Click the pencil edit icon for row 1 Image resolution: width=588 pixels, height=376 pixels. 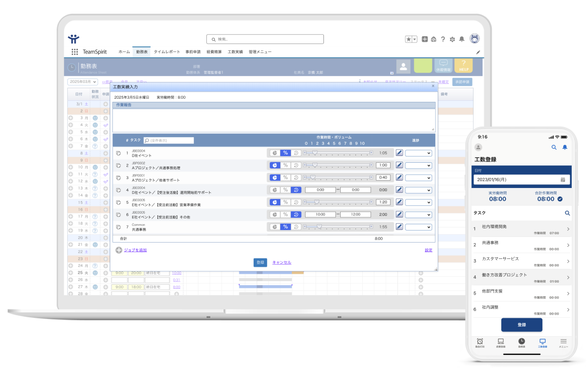pyautogui.click(x=399, y=153)
